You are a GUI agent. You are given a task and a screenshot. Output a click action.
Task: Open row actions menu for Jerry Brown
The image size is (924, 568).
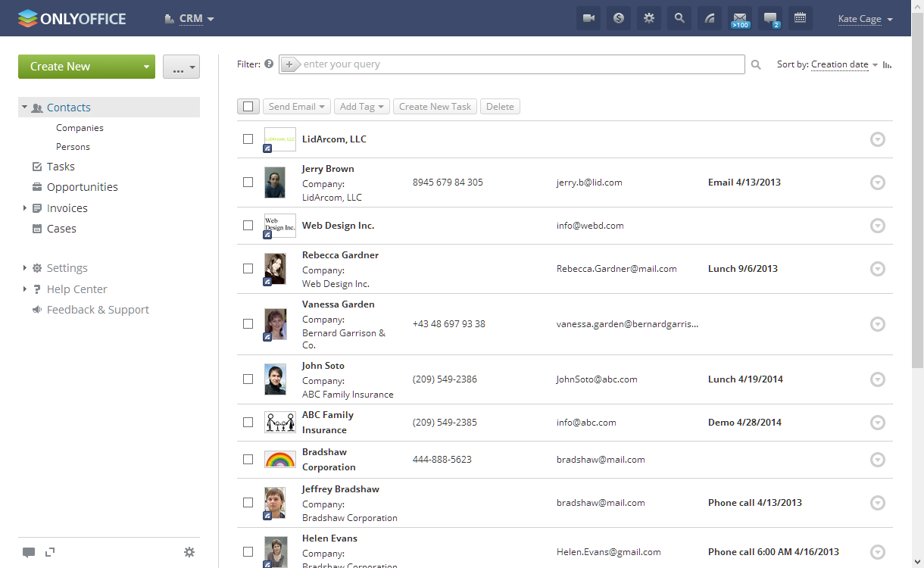[x=878, y=183]
